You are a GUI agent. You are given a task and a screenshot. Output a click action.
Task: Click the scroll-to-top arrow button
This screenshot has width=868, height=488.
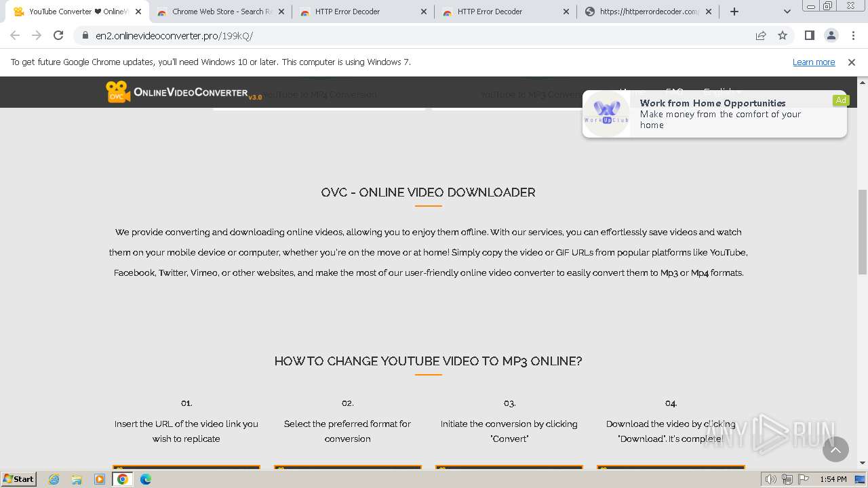pos(835,449)
